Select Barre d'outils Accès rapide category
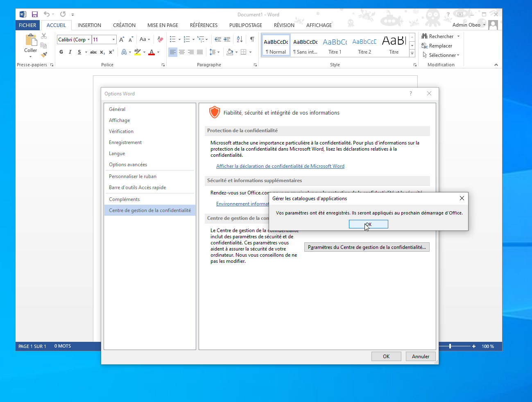The height and width of the screenshot is (402, 532). (150, 187)
